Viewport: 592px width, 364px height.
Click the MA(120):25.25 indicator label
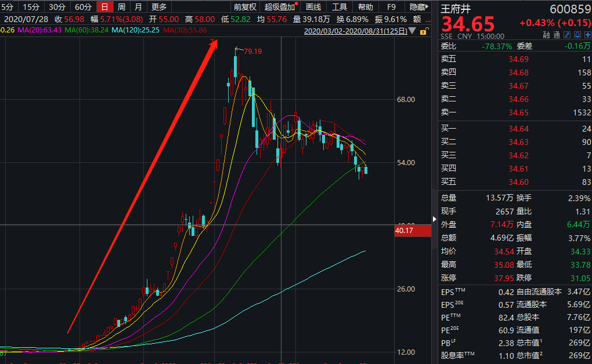(136, 30)
